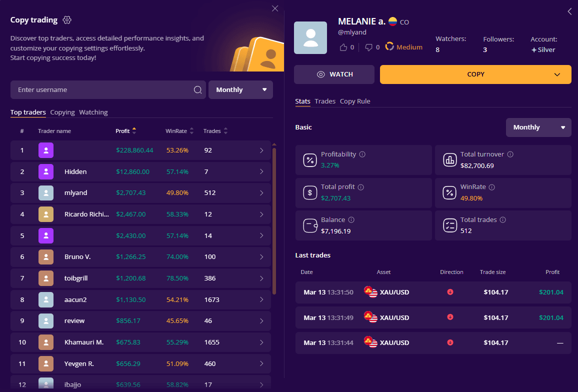The width and height of the screenshot is (578, 392).
Task: Open toibgrill row chevron
Action: click(261, 278)
